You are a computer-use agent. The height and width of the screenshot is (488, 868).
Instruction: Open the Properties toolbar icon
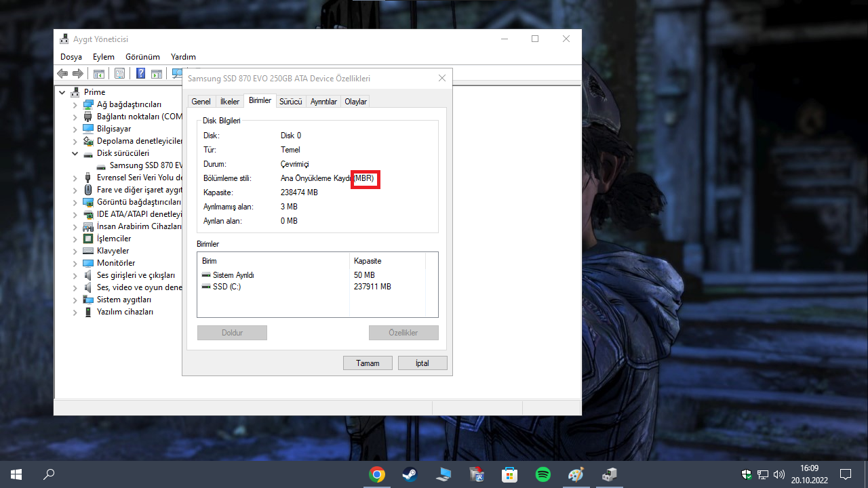coord(119,73)
